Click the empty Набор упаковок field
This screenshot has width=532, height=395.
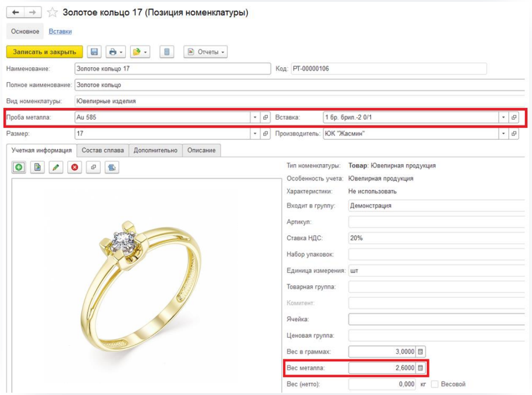coord(436,254)
